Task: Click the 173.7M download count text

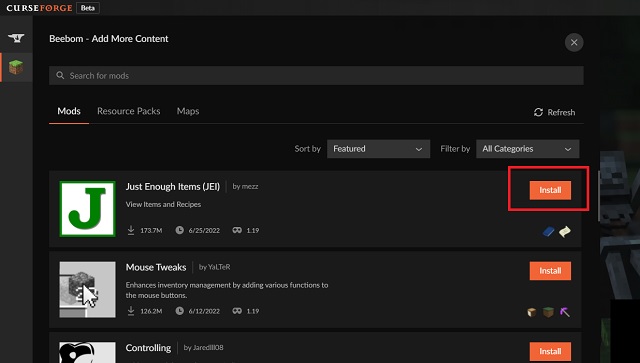Action: pyautogui.click(x=151, y=231)
